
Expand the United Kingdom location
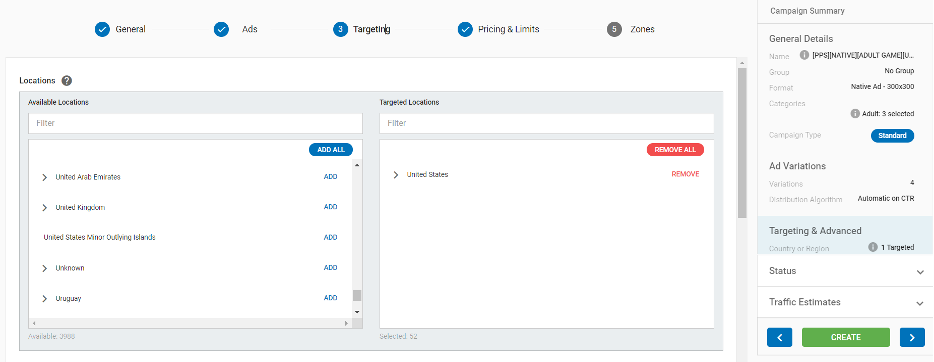(45, 208)
